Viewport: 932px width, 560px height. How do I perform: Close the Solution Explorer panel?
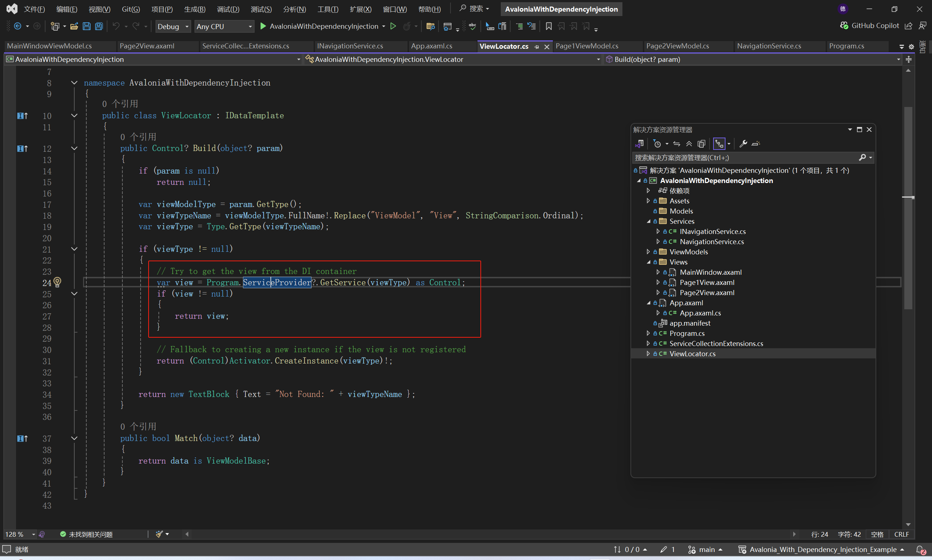(x=869, y=129)
